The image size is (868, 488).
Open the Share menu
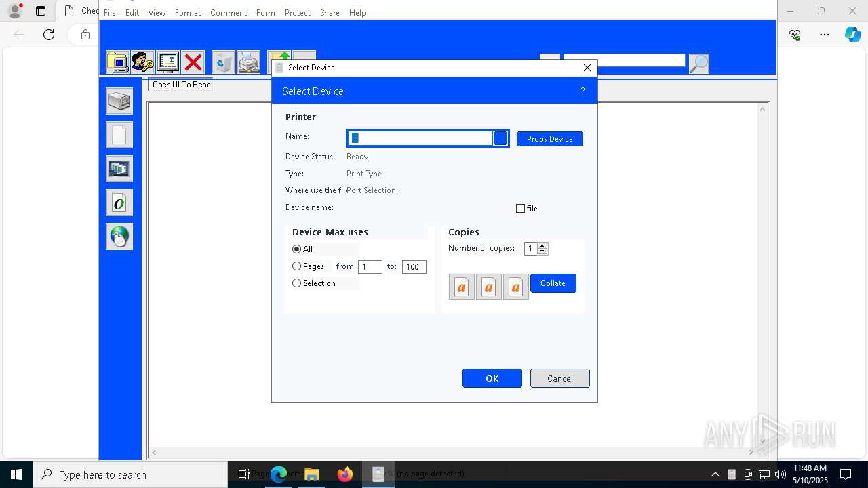tap(330, 13)
